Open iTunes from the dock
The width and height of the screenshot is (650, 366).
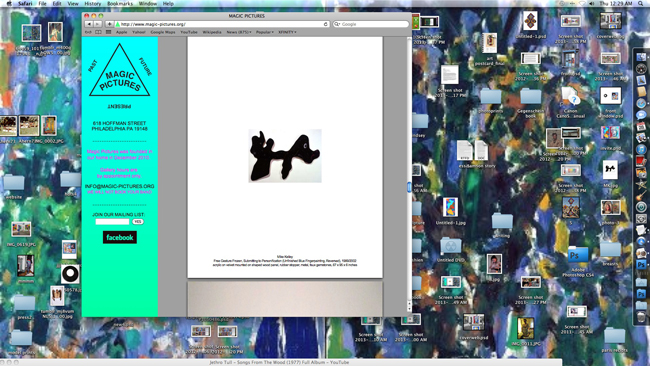click(x=641, y=149)
